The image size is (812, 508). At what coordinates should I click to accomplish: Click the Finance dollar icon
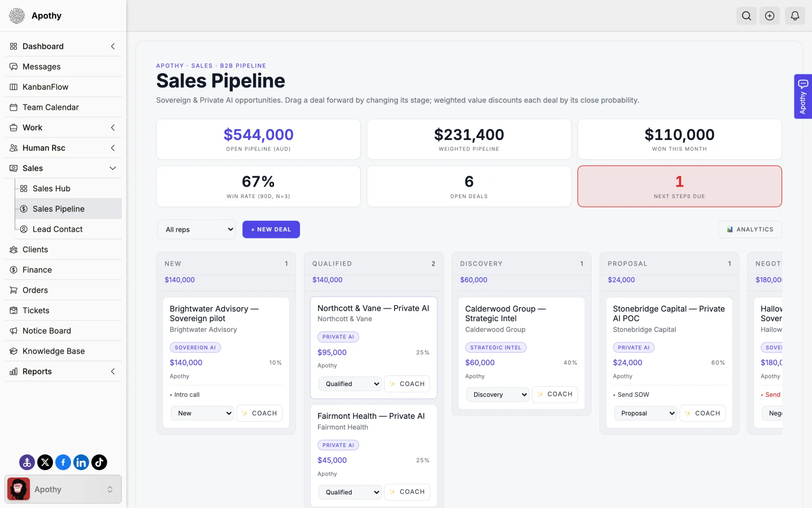coord(13,270)
